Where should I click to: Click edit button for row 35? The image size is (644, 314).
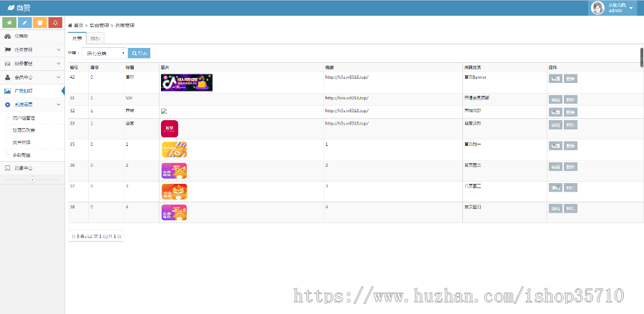tap(555, 146)
